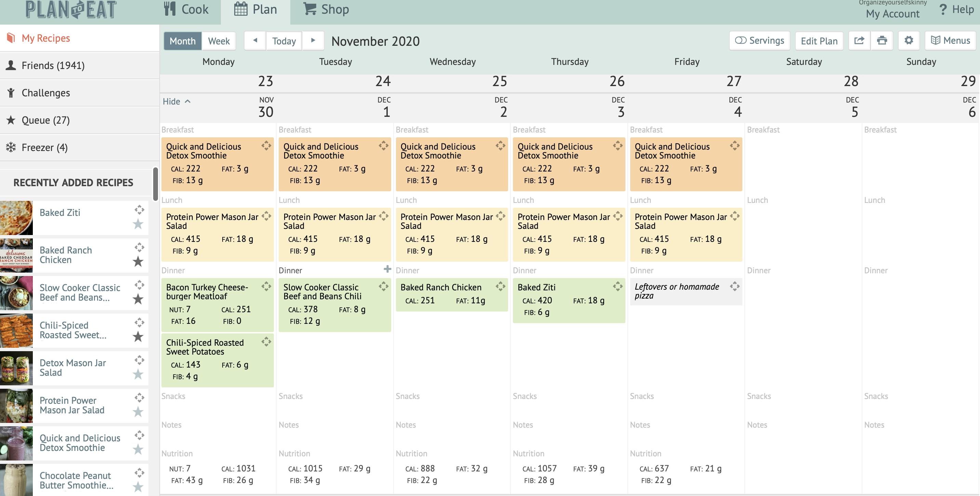The width and height of the screenshot is (980, 496).
Task: Star Baked Ziti recipe for queue
Action: (138, 224)
